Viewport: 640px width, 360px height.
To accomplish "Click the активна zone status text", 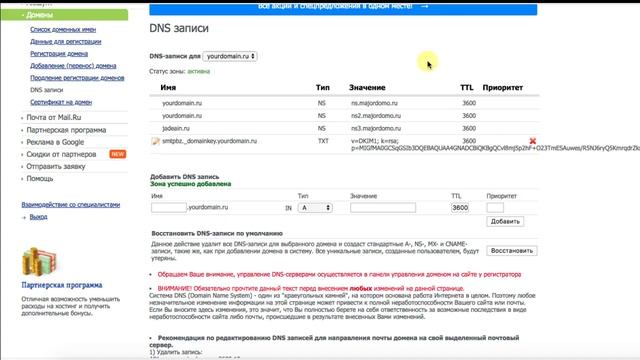I will pos(199,71).
